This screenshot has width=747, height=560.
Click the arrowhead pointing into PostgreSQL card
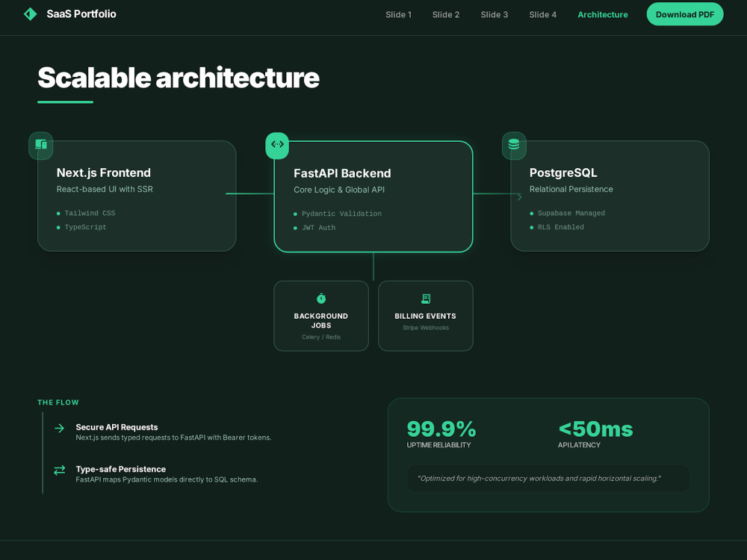coord(519,196)
